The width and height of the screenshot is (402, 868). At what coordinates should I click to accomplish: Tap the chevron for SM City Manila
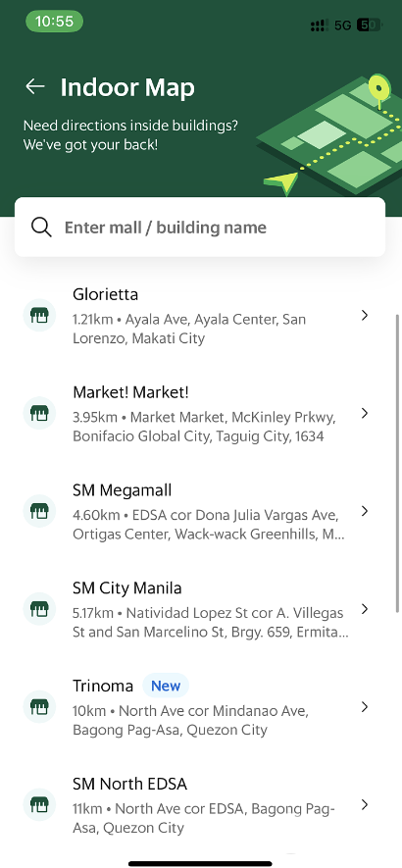[365, 609]
